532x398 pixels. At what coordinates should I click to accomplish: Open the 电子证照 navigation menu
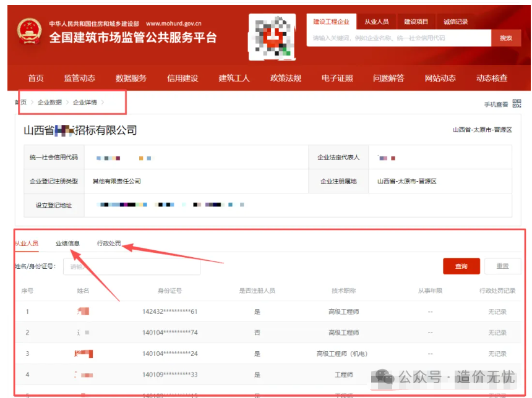pyautogui.click(x=337, y=78)
